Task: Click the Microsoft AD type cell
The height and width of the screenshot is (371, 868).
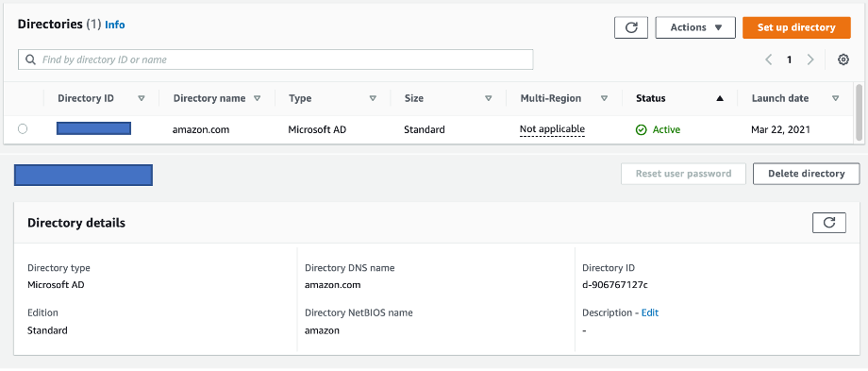Action: (x=317, y=130)
